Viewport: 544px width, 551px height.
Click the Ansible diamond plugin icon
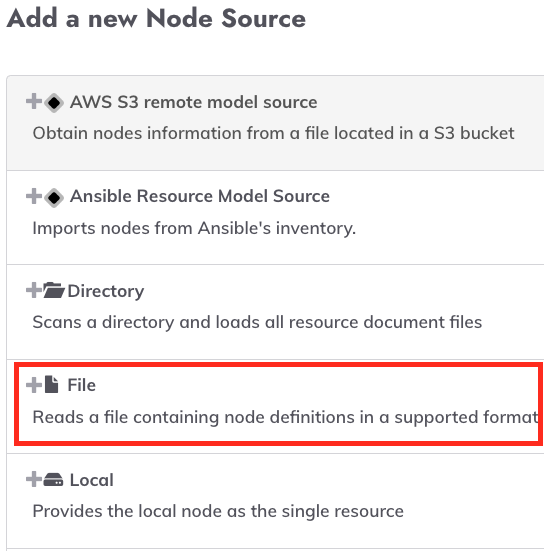pos(54,197)
